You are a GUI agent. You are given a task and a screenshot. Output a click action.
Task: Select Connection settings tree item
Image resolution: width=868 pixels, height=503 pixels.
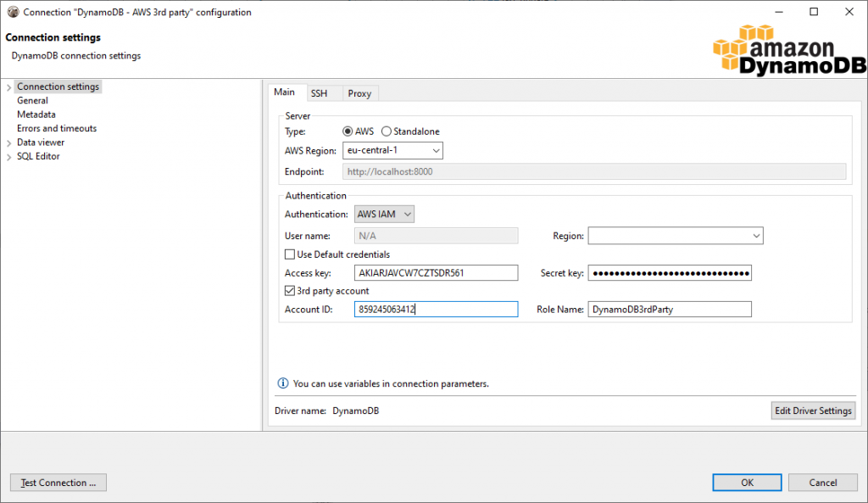pos(58,87)
